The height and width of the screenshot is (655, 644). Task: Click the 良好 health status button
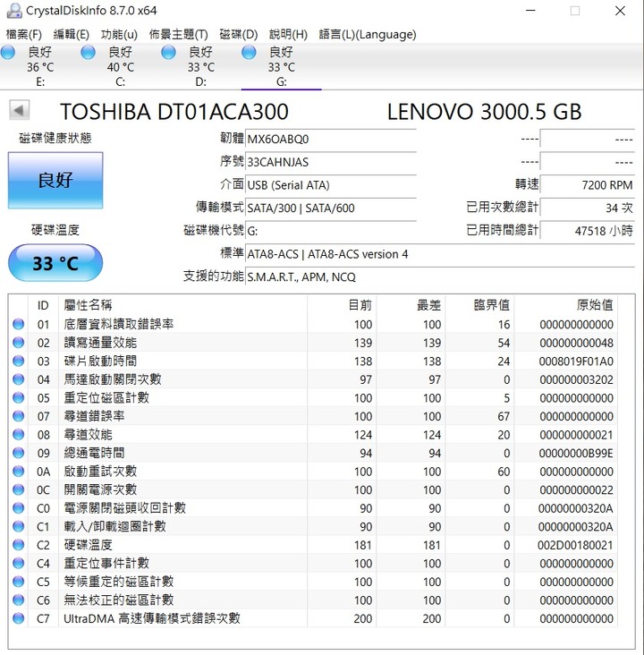55,180
